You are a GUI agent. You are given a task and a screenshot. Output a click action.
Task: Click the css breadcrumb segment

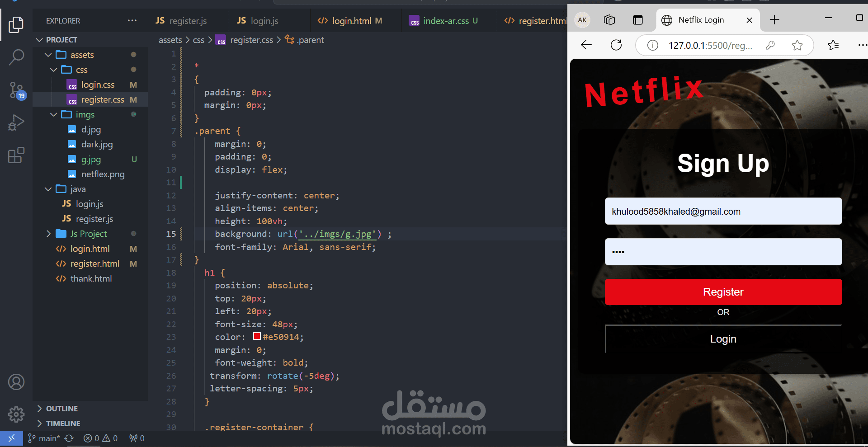[198, 40]
